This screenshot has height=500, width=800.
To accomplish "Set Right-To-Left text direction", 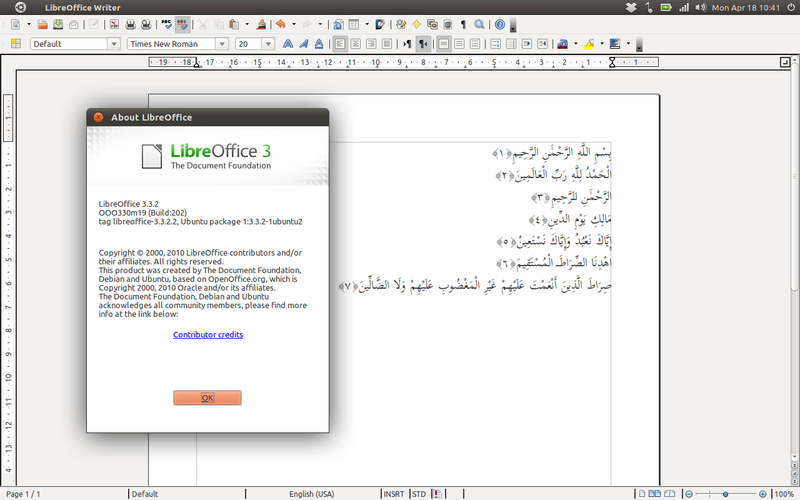I will tap(423, 44).
